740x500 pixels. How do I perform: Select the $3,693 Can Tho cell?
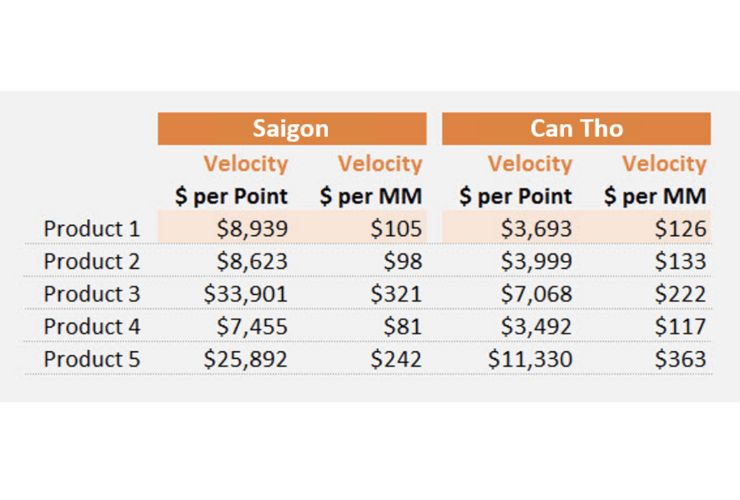click(537, 229)
